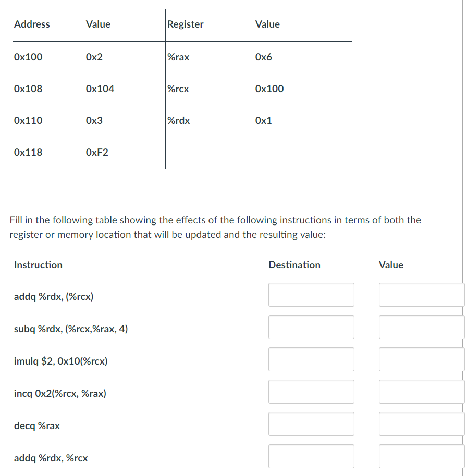Screen dimensions: 467x476
Task: Click the instruction text decq %rax
Action: coord(37,425)
